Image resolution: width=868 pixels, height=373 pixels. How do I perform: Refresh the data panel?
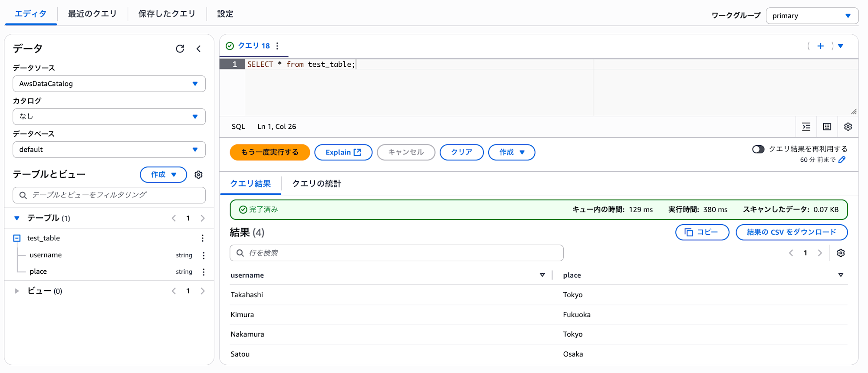coord(180,49)
